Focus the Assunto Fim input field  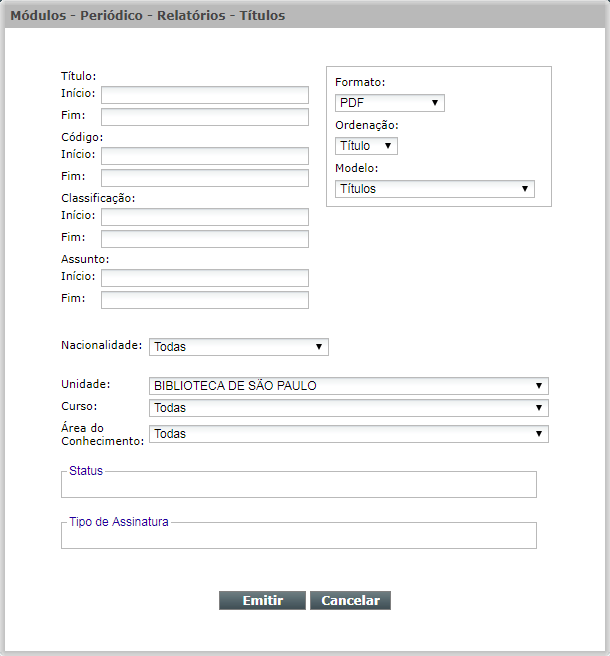pos(205,300)
